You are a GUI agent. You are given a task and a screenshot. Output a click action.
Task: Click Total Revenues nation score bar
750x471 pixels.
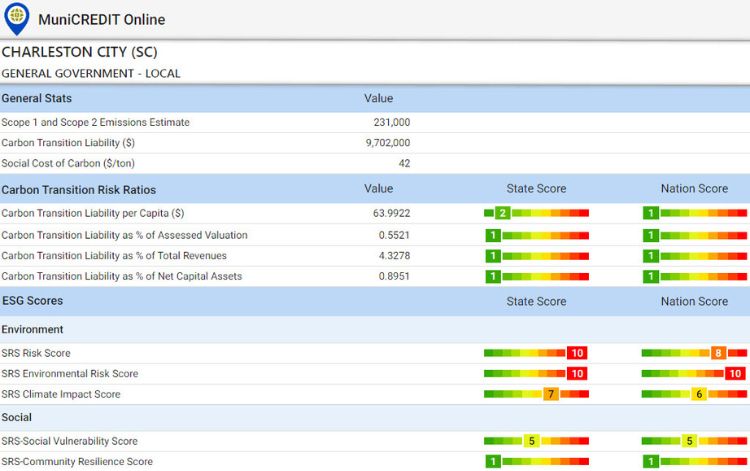[695, 256]
